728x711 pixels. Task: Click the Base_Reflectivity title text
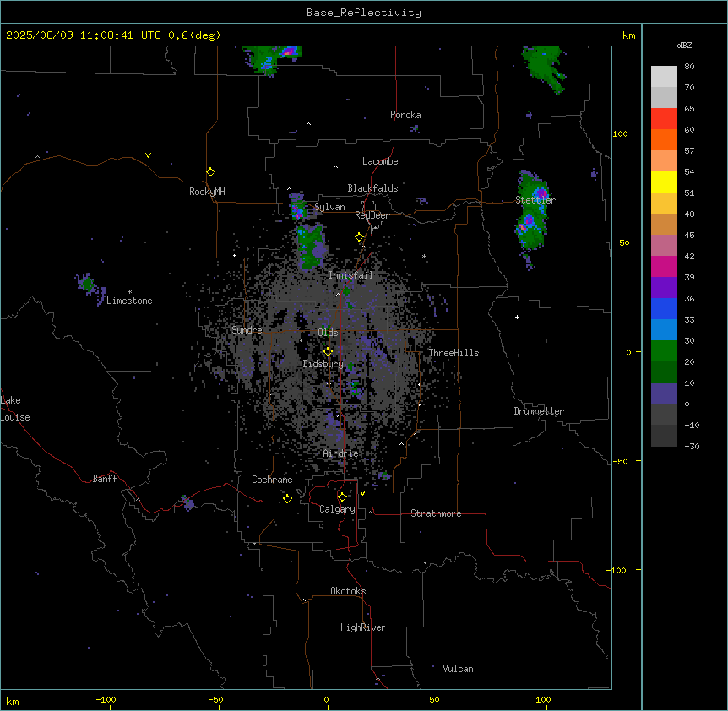point(364,13)
